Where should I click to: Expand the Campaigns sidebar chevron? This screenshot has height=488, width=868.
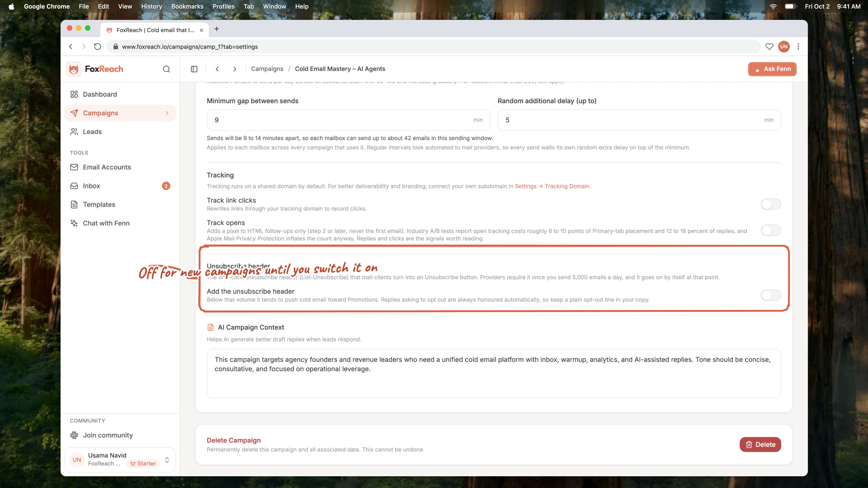coord(167,113)
